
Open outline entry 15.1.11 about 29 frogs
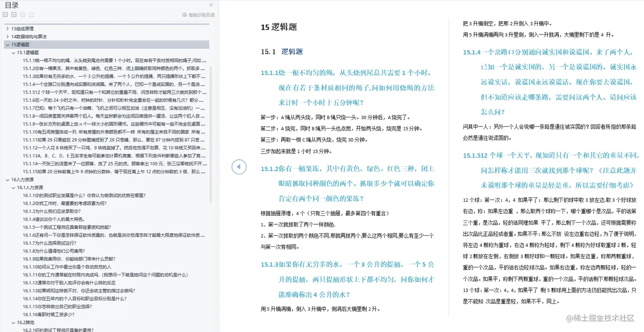click(x=115, y=140)
